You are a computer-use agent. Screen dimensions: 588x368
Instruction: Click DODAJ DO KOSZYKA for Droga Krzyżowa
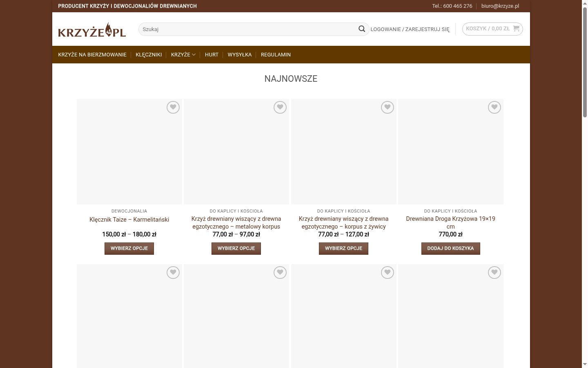pyautogui.click(x=451, y=249)
